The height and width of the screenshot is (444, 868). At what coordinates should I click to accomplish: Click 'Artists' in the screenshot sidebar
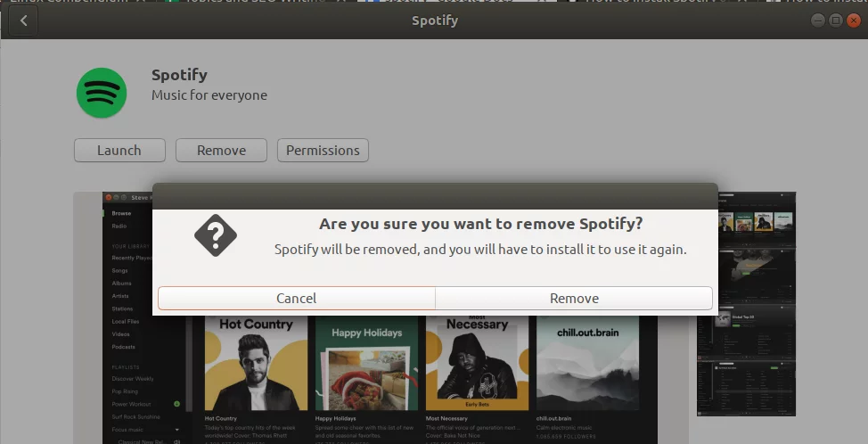pos(120,296)
